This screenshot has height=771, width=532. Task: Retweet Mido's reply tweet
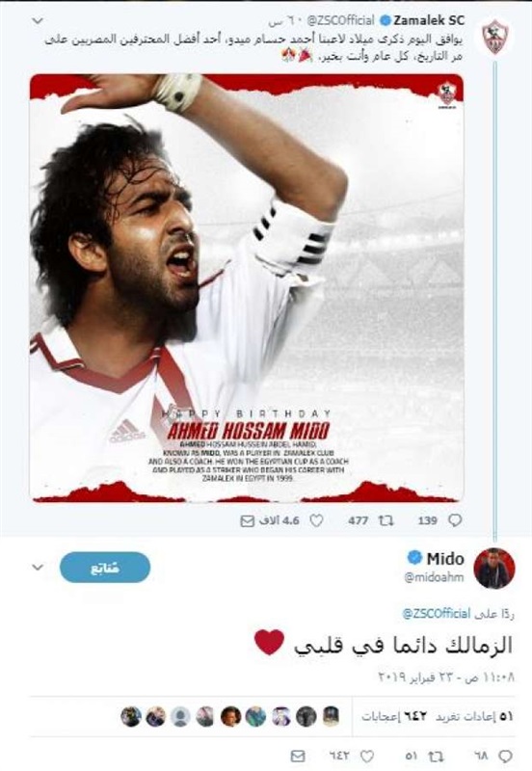pos(437,756)
